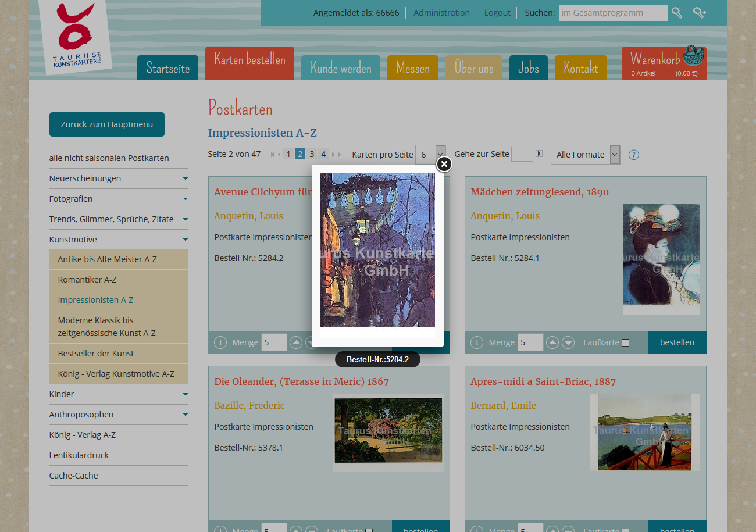Open the Kunde werden tab
Screen dimensions: 756x532
[x=341, y=67]
